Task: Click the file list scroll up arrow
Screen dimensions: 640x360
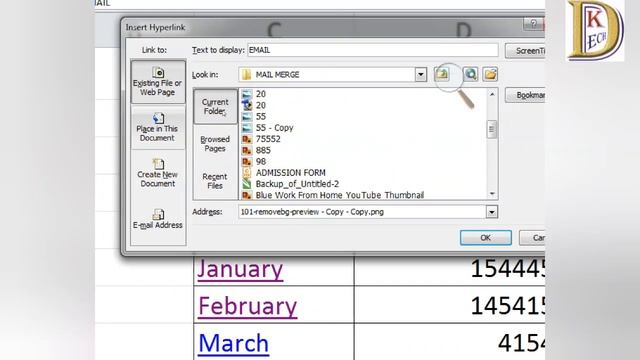Action: 492,94
